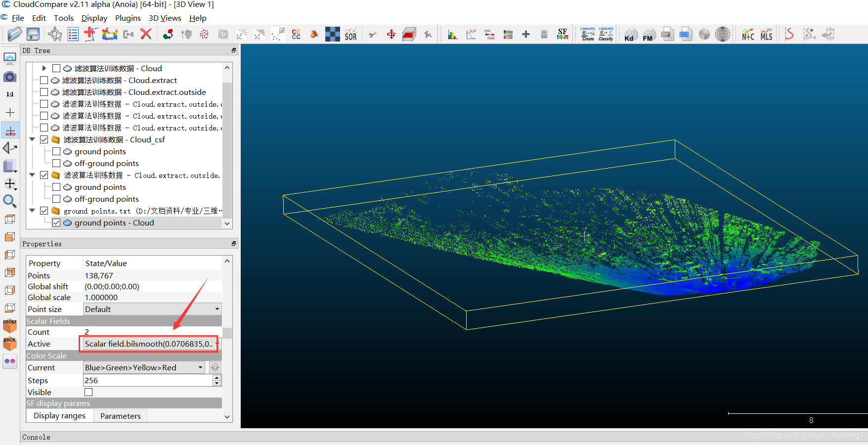Activate the red translate/rotate arrows tool
This screenshot has height=445, width=868.
391,34
